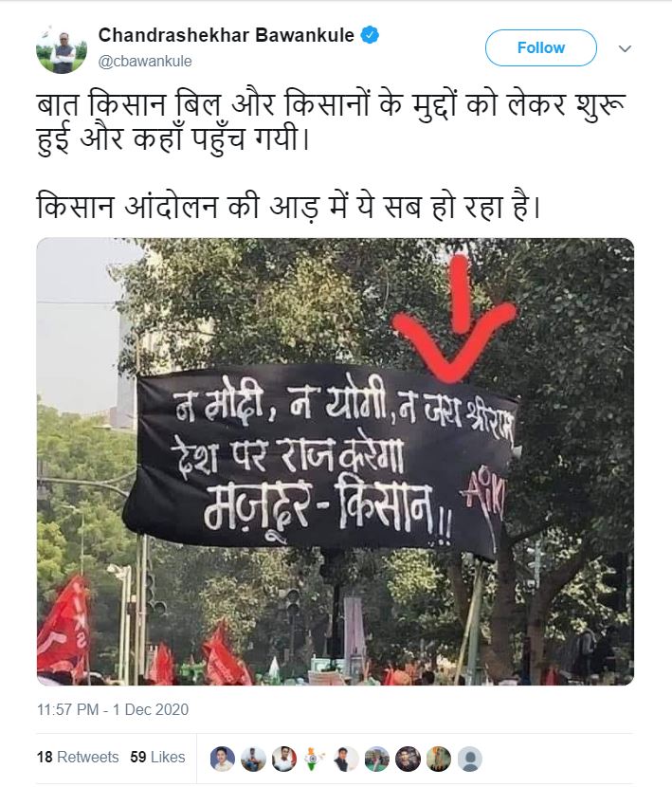Open the @cbawankule handle link
The image size is (672, 787).
click(145, 62)
